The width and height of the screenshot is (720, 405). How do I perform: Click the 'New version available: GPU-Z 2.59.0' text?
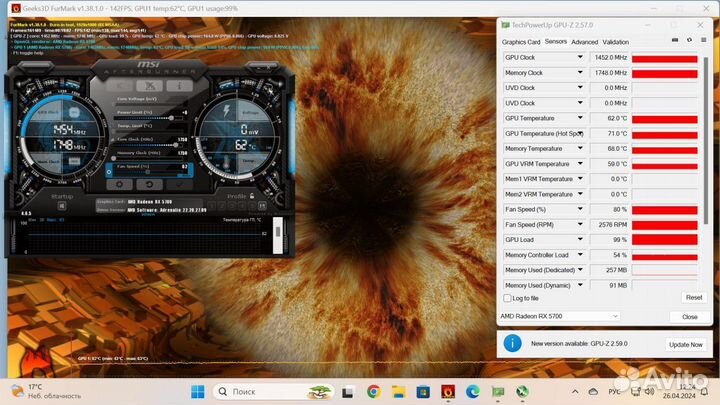coord(579,343)
